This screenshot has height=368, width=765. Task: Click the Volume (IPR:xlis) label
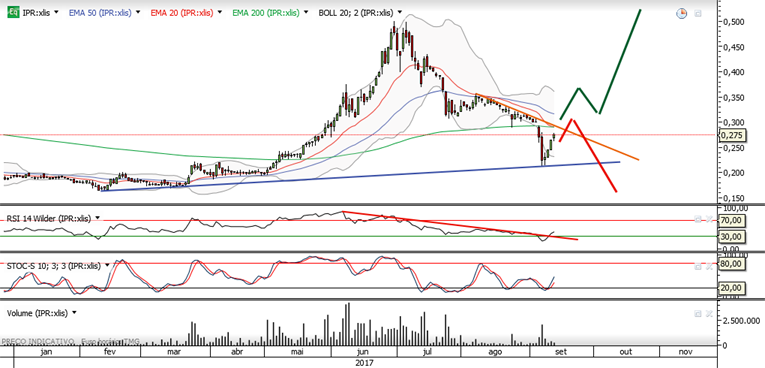pos(37,313)
